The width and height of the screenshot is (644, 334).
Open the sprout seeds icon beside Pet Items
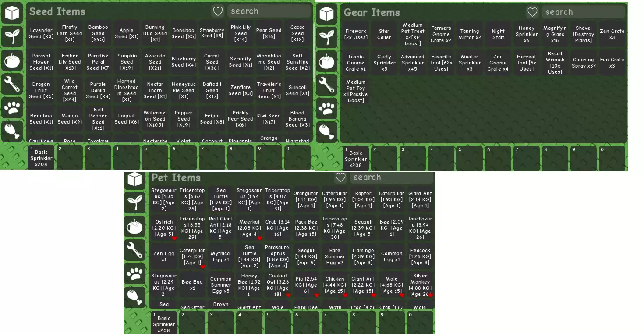(134, 202)
